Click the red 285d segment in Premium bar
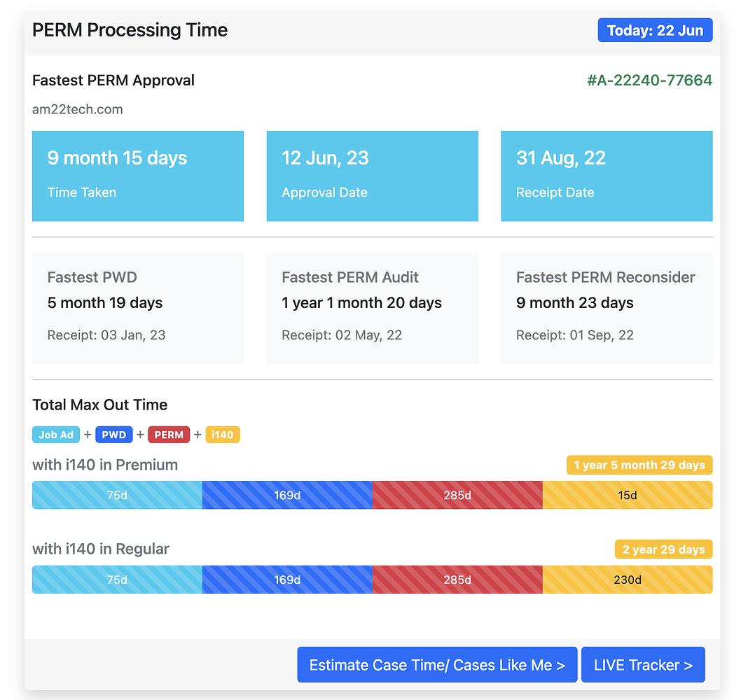The image size is (748, 700). coord(457,495)
